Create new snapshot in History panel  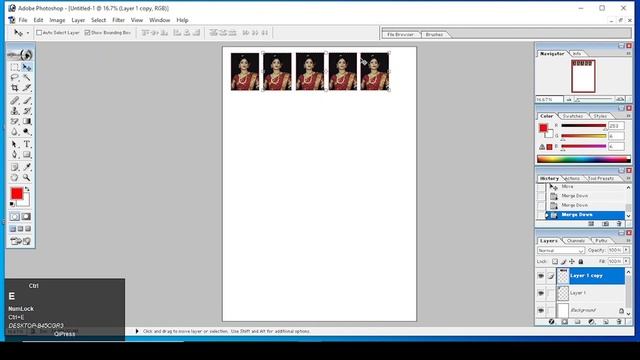click(605, 224)
